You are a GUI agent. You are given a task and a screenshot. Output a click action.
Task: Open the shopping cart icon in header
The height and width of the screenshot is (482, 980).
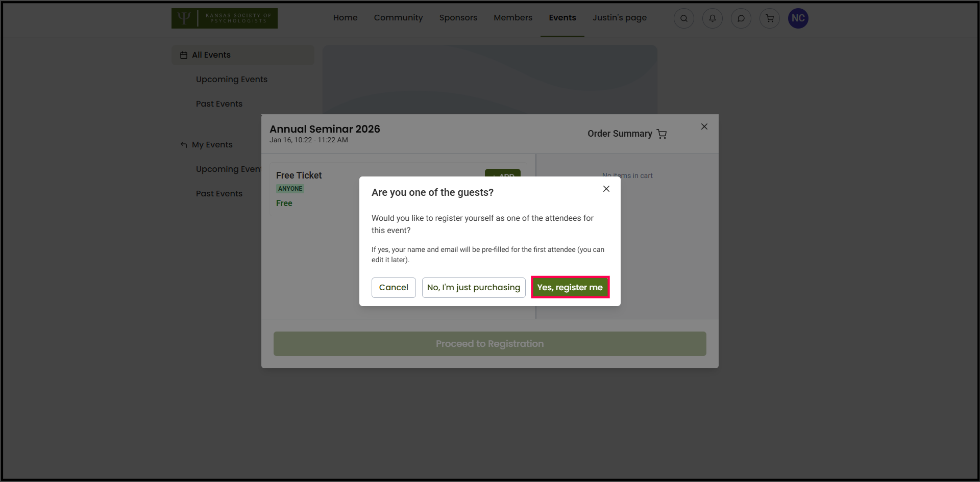[x=769, y=18]
